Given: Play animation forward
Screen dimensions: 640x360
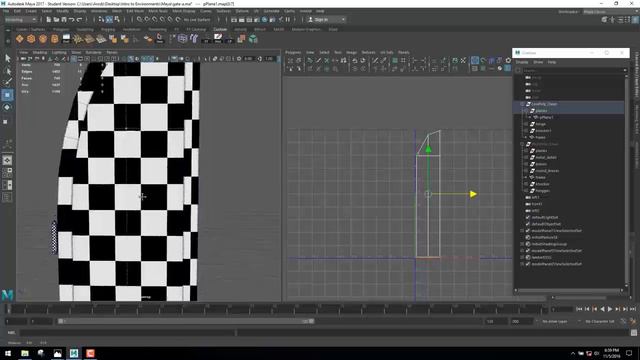Looking at the screenshot, I should pyautogui.click(x=610, y=309).
